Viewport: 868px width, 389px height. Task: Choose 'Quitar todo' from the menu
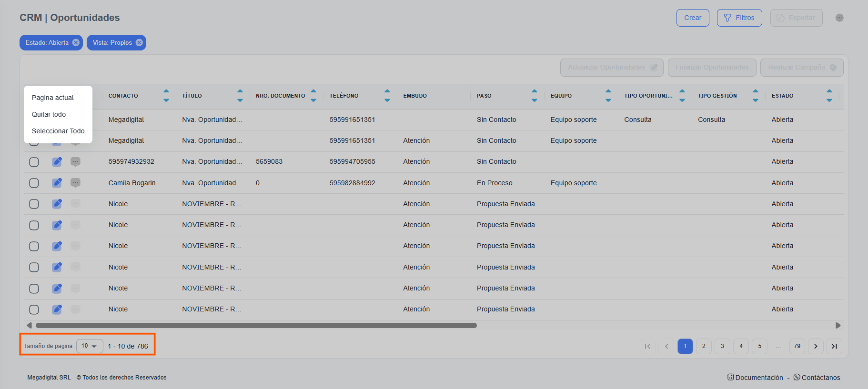click(x=49, y=114)
